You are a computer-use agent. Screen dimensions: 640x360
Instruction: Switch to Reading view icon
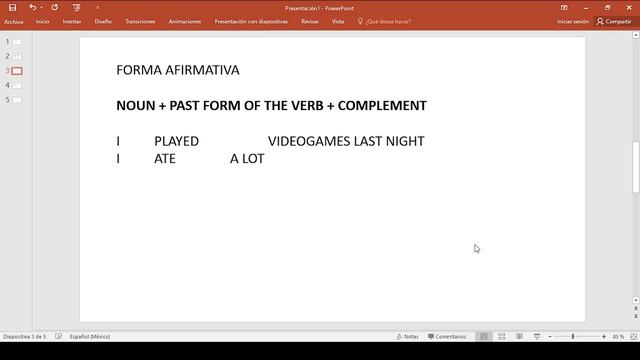519,336
